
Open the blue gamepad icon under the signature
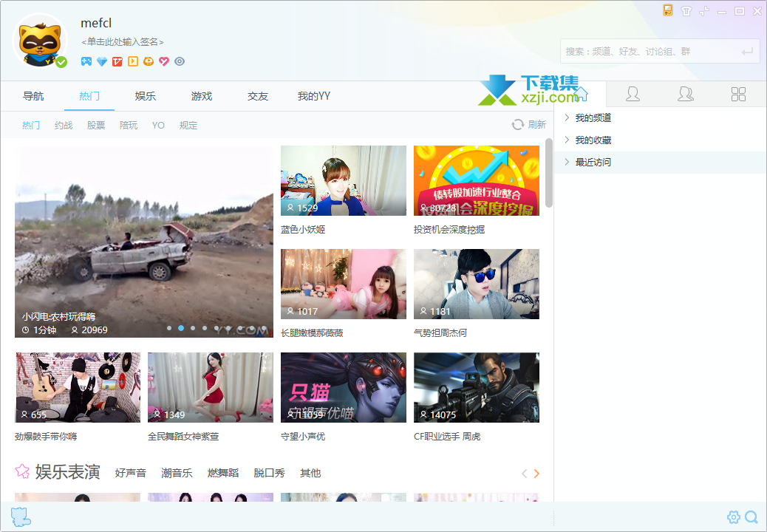tap(86, 61)
